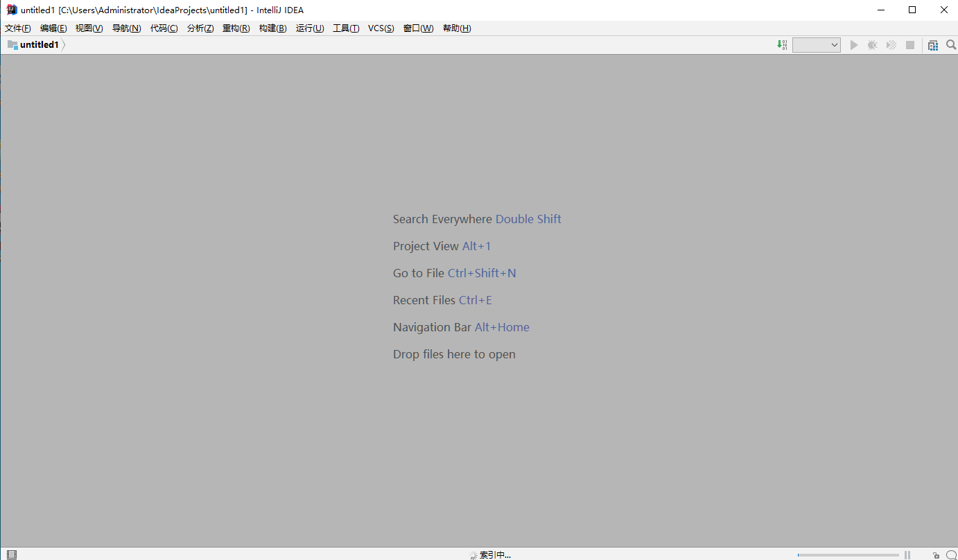Screen dimensions: 958x560
Task: Click the indexing progress bar
Action: pyautogui.click(x=848, y=555)
